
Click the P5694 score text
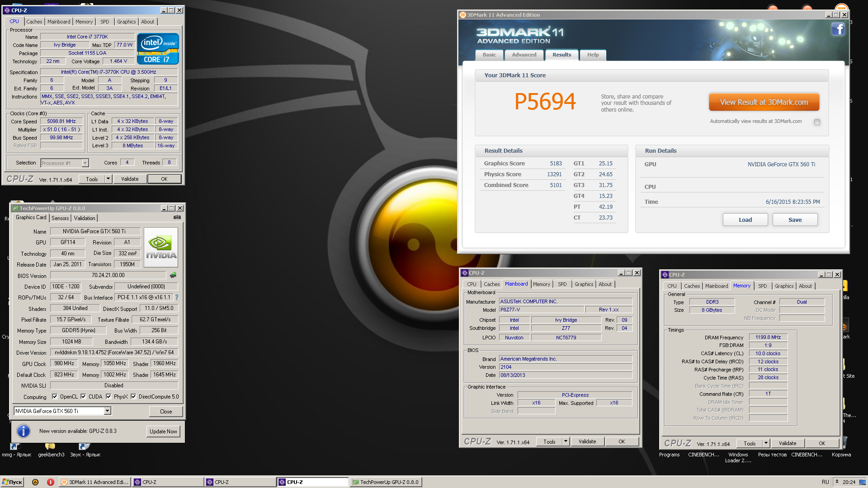coord(545,101)
